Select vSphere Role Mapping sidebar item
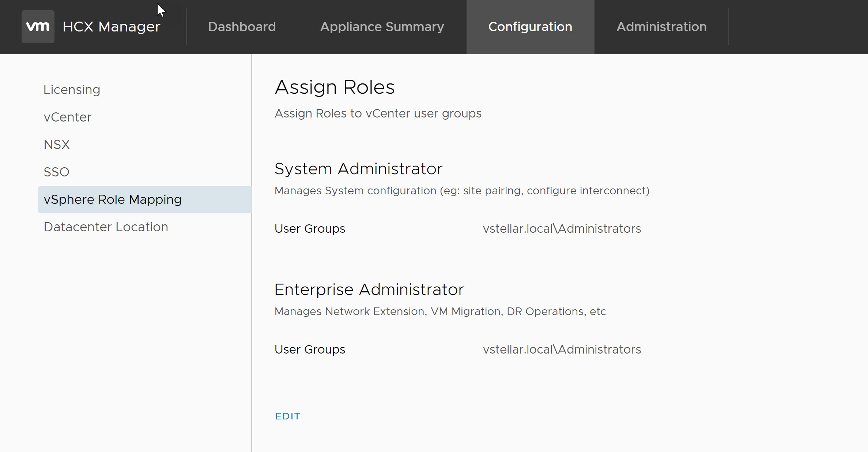The width and height of the screenshot is (868, 452). click(112, 199)
